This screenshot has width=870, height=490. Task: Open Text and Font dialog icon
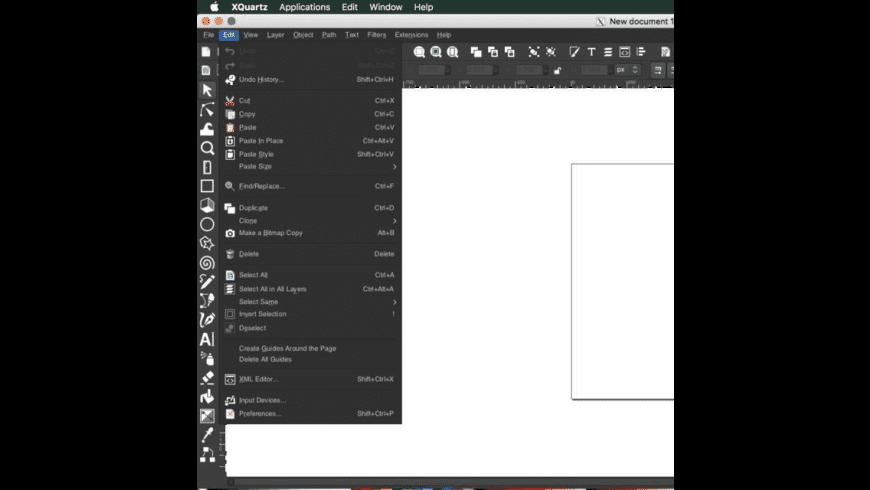point(591,52)
